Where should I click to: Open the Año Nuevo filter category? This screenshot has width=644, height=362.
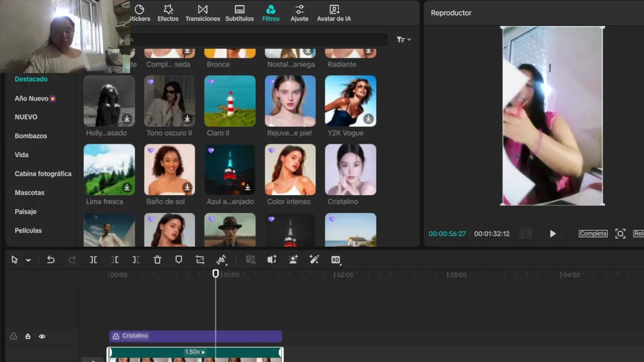coord(35,99)
